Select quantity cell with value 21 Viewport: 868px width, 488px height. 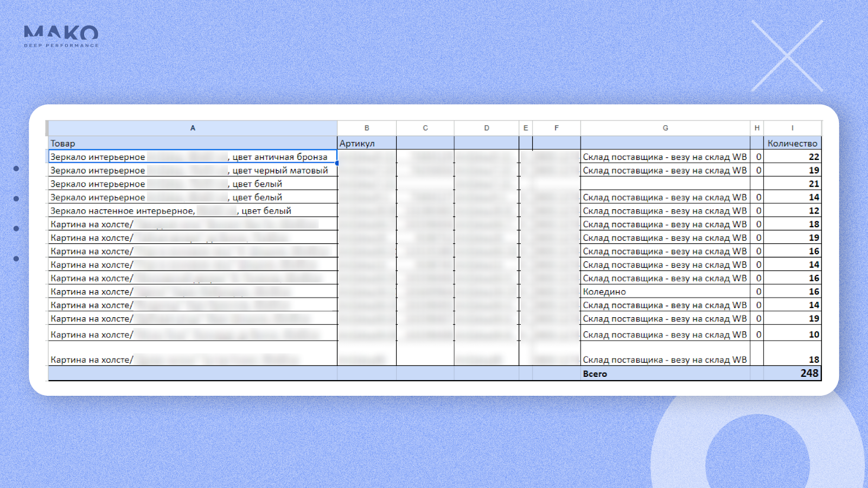792,184
